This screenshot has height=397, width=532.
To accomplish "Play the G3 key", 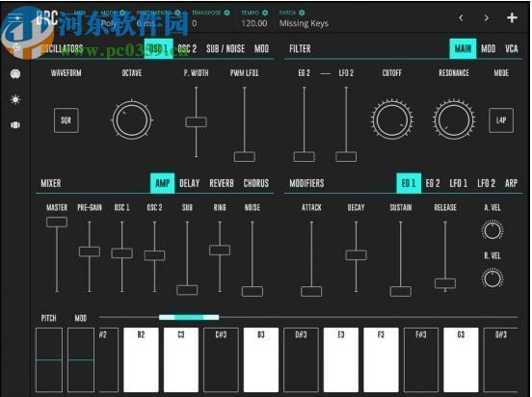I will (x=461, y=360).
